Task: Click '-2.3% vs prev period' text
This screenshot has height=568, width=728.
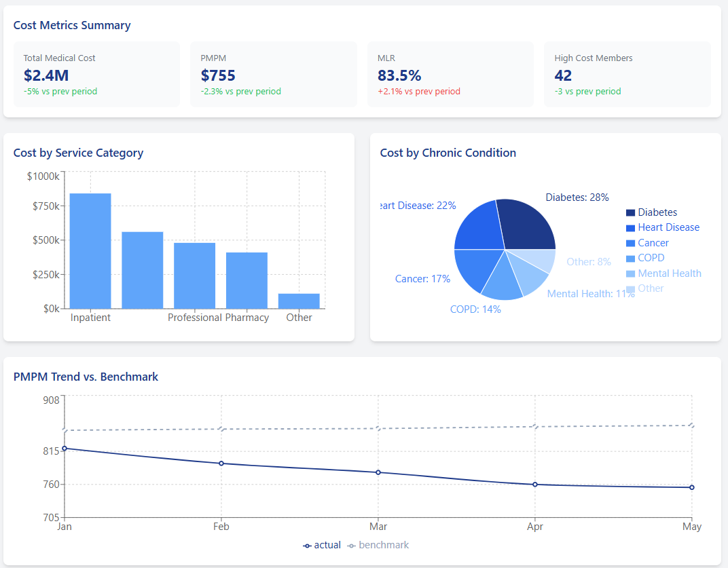Action: [x=240, y=92]
